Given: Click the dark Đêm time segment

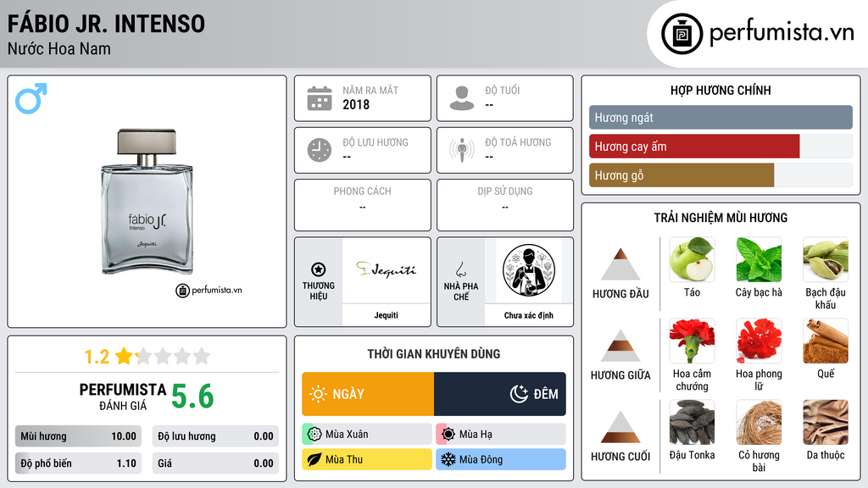Looking at the screenshot, I should (500, 394).
